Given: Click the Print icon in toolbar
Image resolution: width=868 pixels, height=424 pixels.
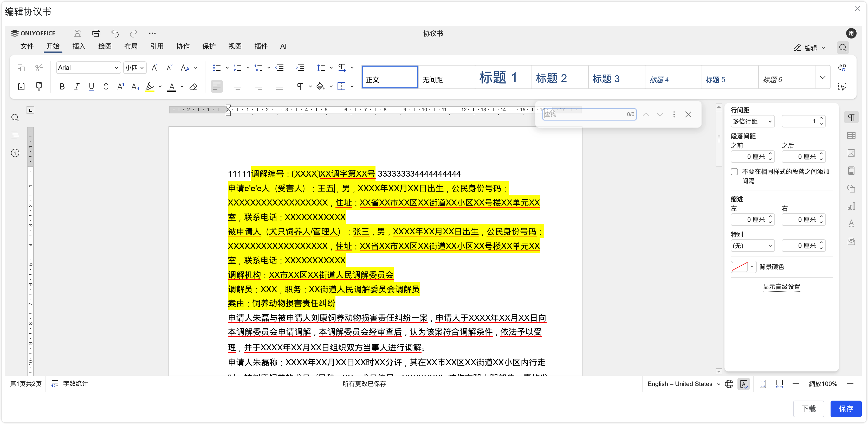Looking at the screenshot, I should (x=96, y=33).
